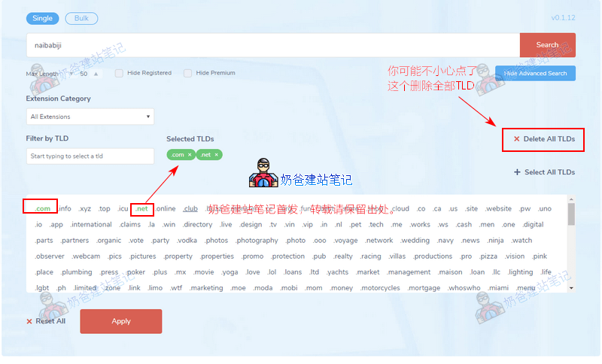Click the red X Delete All TLDs icon

[x=516, y=139]
